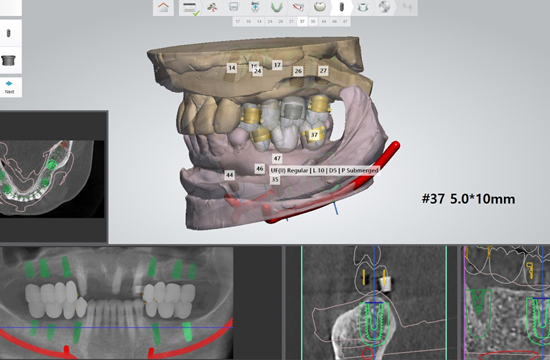Switch to tooth 44 tab in number strip
This screenshot has width=550, height=360.
coord(323,21)
